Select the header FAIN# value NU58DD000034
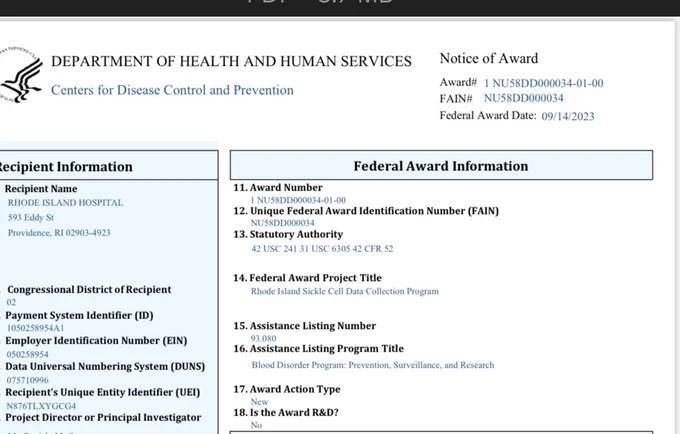 pos(523,98)
